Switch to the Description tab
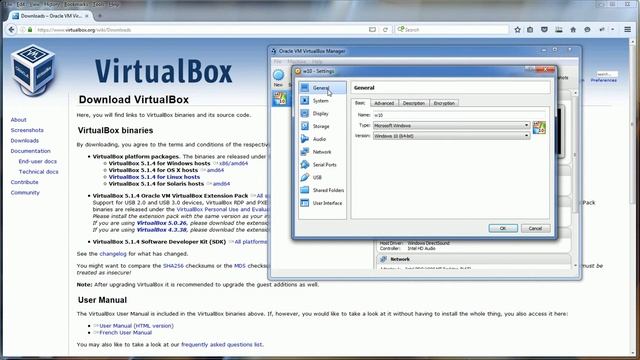The image size is (640, 360). tap(414, 103)
